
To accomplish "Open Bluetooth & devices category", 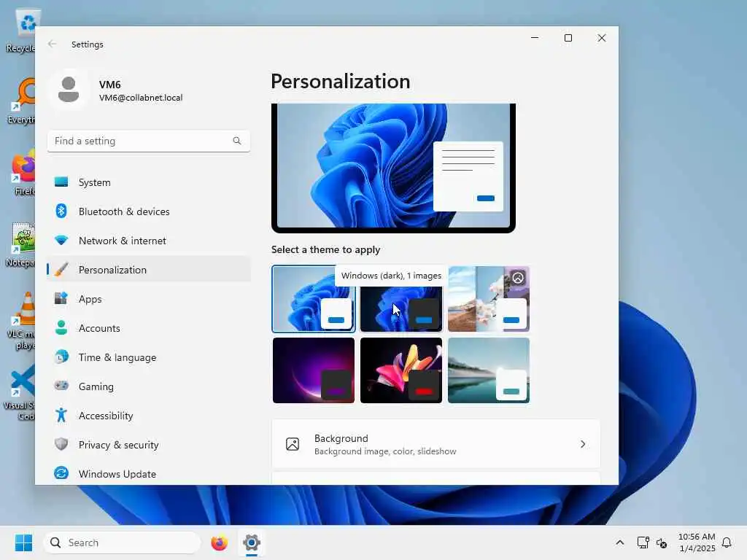I will pyautogui.click(x=149, y=211).
